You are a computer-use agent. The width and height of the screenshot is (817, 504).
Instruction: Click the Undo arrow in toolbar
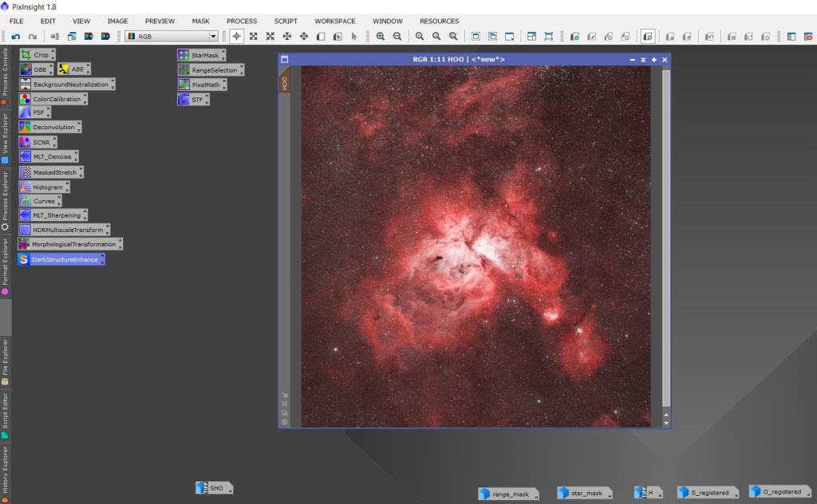(16, 37)
